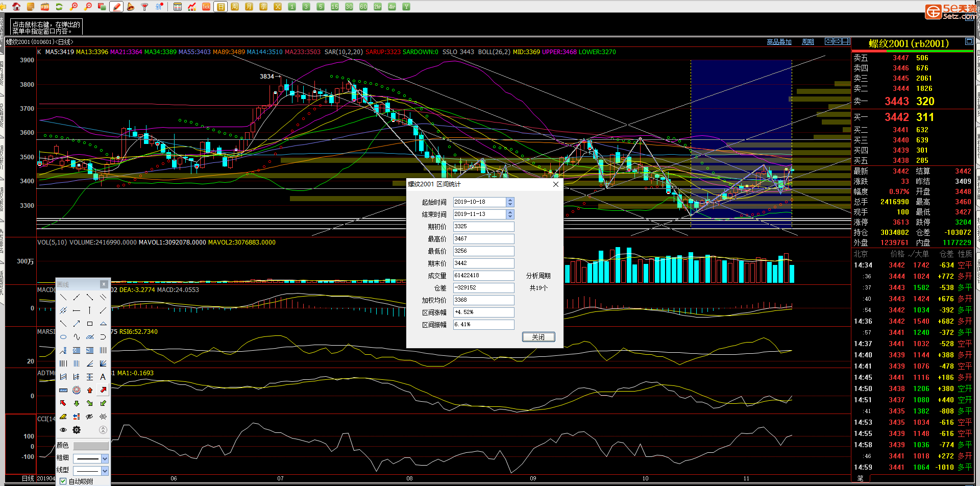Click the 起始时间 field showing 2019-10-18
Screen dimensions: 980x486
pos(479,202)
